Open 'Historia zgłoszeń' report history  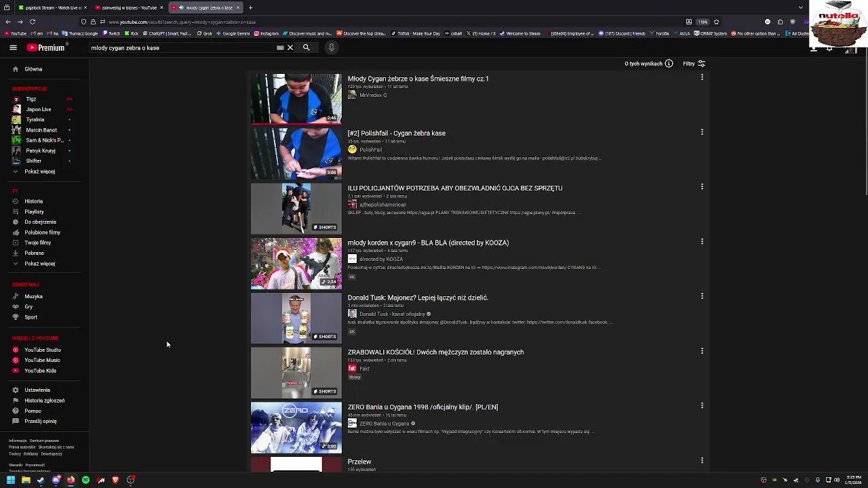point(44,401)
